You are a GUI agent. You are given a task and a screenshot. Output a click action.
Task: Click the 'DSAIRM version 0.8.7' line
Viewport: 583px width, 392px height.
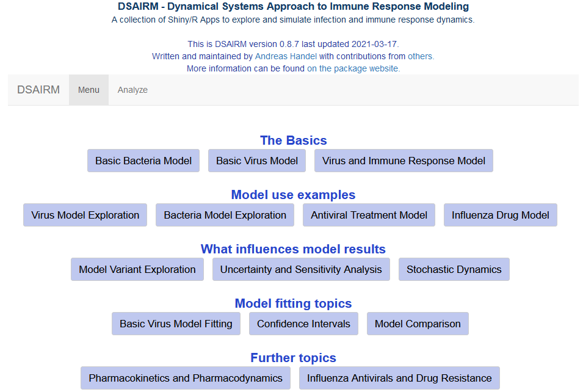[293, 44]
